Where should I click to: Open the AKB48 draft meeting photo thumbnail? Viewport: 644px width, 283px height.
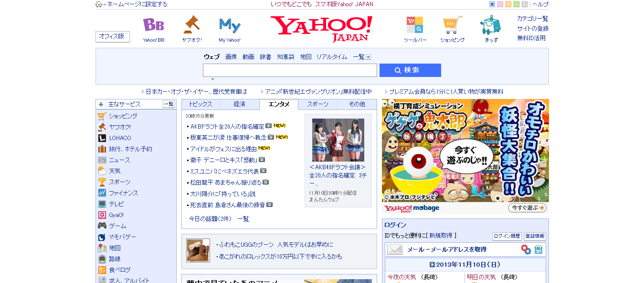pos(338,140)
